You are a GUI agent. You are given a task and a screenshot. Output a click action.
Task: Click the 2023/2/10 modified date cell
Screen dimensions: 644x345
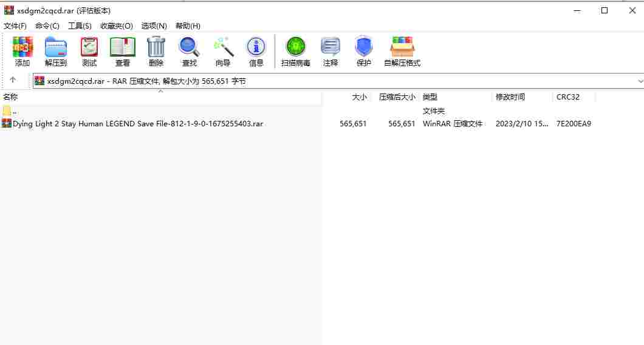point(522,124)
